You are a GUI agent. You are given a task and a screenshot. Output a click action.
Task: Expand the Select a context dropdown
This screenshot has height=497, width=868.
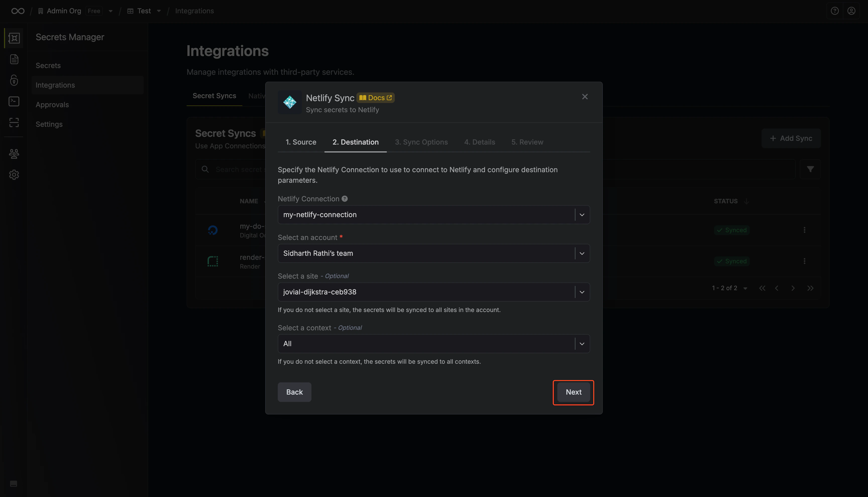click(582, 344)
